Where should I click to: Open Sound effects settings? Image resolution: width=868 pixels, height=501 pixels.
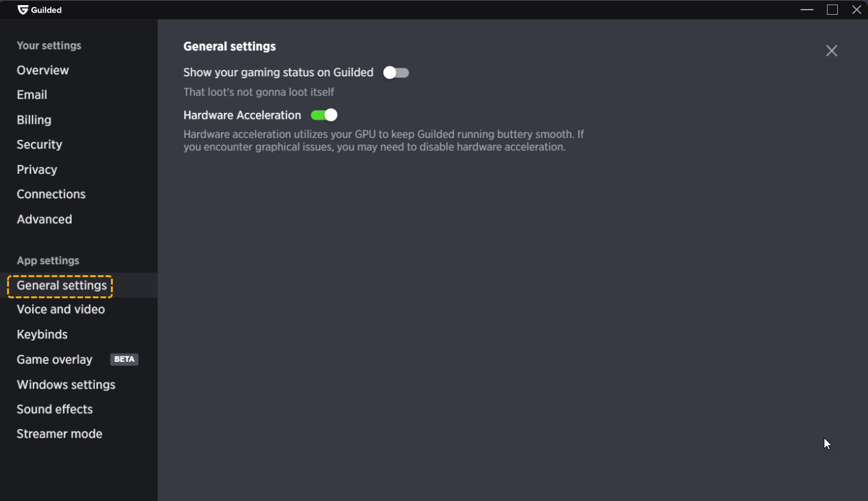click(54, 409)
